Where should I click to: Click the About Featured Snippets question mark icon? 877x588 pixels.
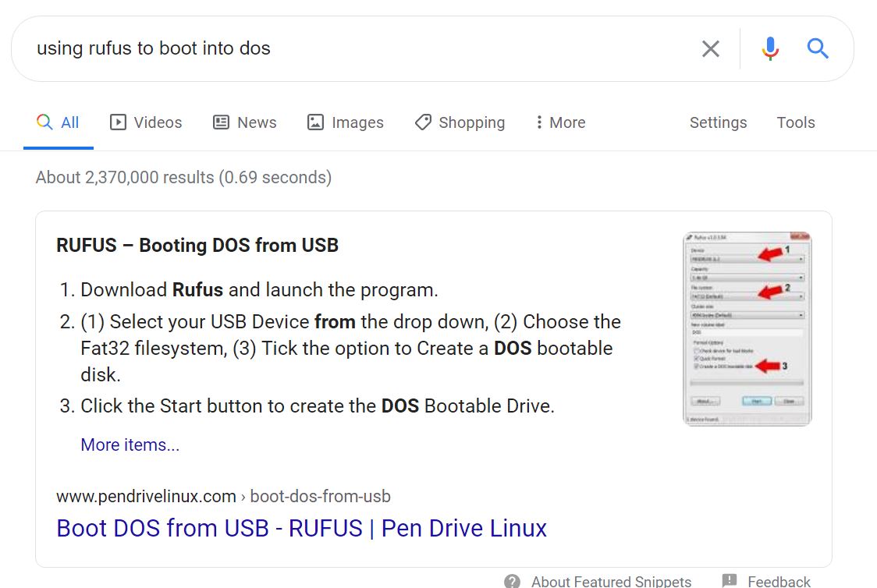[x=512, y=581]
